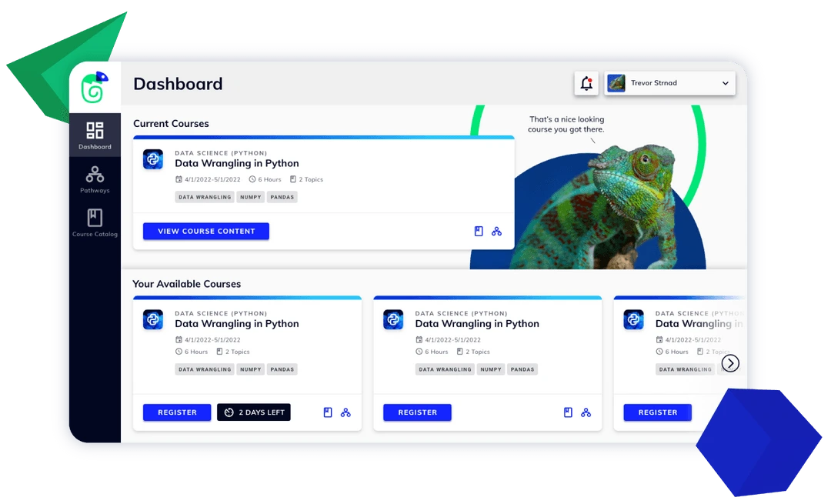Open the notifications bell
This screenshot has height=504, width=831.
586,83
